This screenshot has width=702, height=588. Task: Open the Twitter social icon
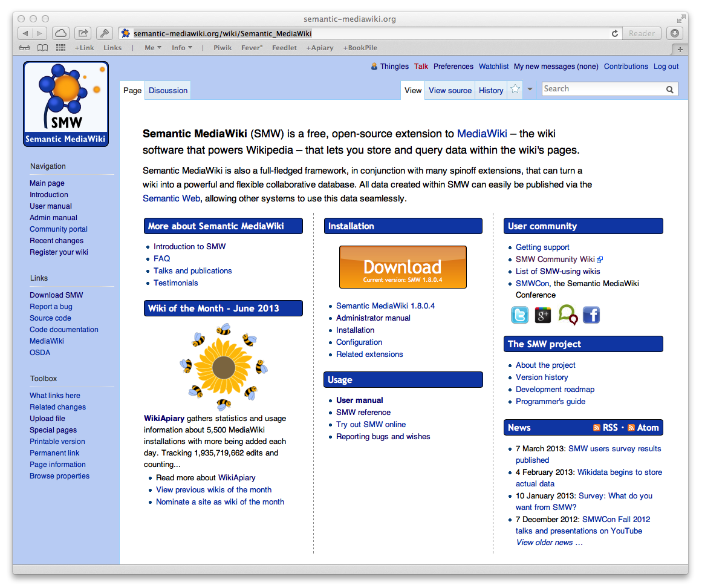pos(520,315)
